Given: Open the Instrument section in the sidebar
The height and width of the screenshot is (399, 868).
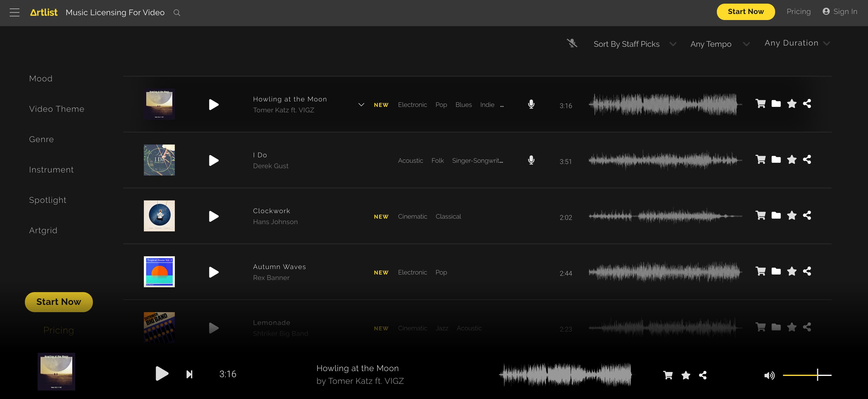Looking at the screenshot, I should coord(51,169).
